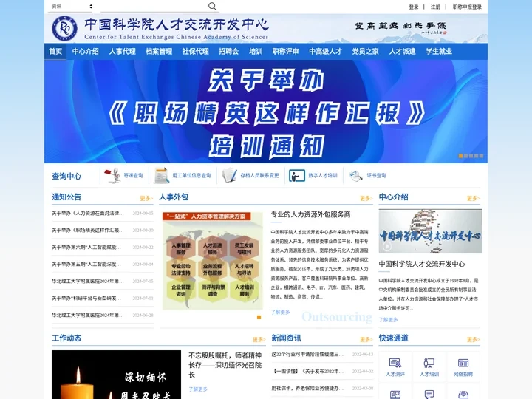The image size is (532, 399).
Task: Click 更多 beside 快速通道
Action: (x=474, y=339)
